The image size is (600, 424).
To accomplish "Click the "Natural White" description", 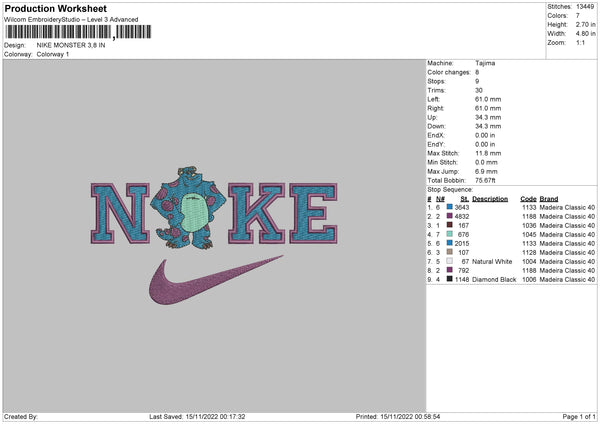I will [x=492, y=261].
